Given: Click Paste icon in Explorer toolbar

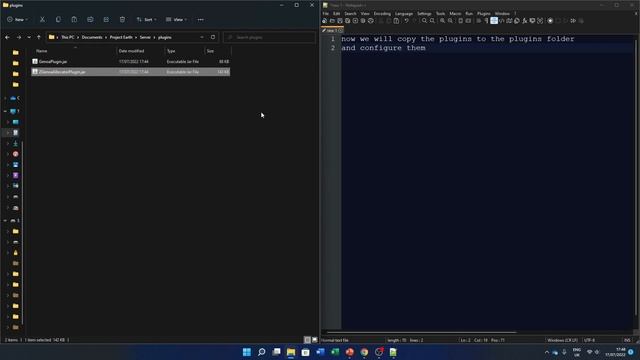Looking at the screenshot, I should [74, 19].
